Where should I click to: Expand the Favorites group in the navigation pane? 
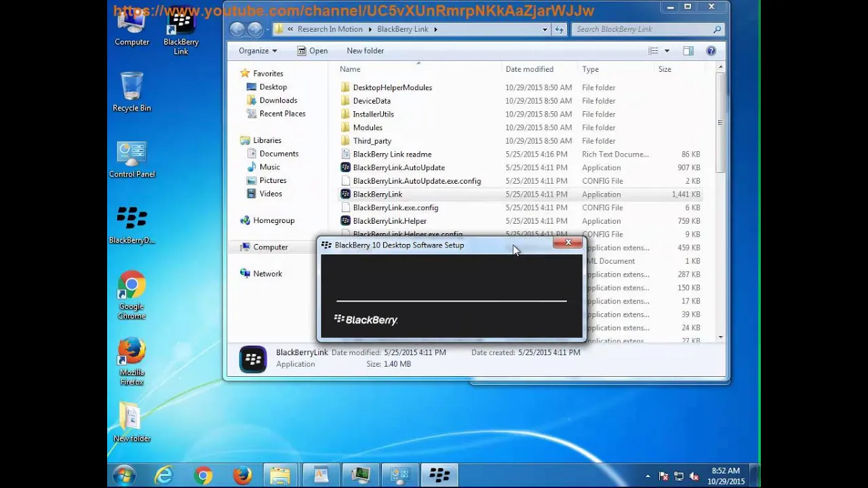pos(269,73)
